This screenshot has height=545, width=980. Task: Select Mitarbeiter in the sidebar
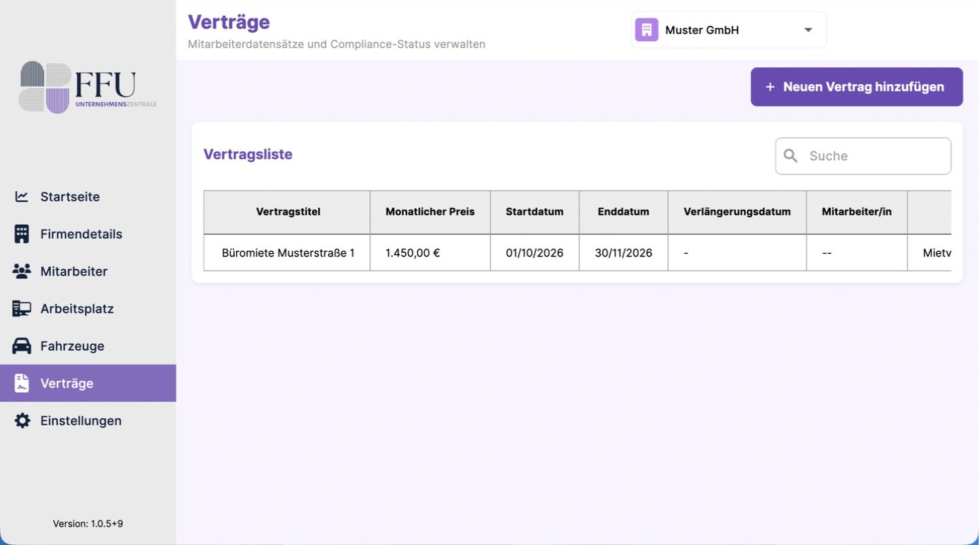click(x=88, y=271)
